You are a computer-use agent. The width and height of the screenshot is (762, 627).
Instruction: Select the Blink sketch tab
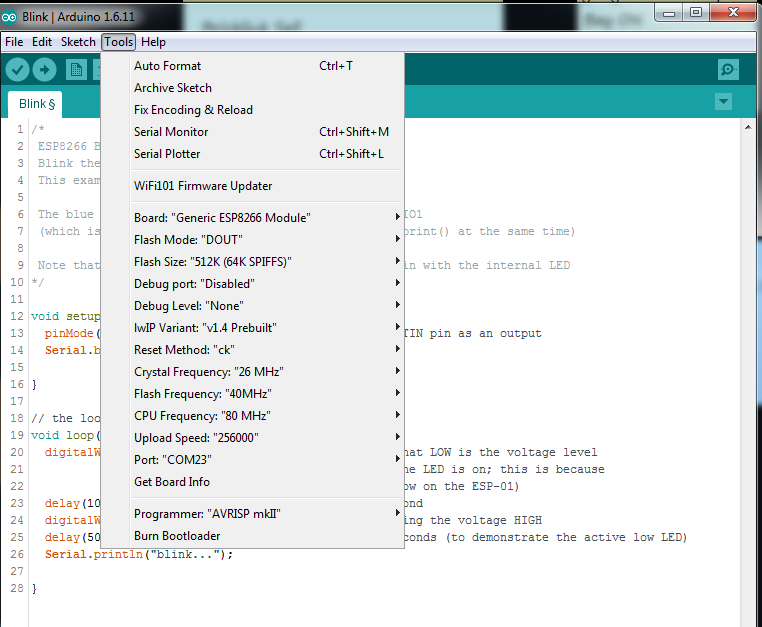click(35, 104)
